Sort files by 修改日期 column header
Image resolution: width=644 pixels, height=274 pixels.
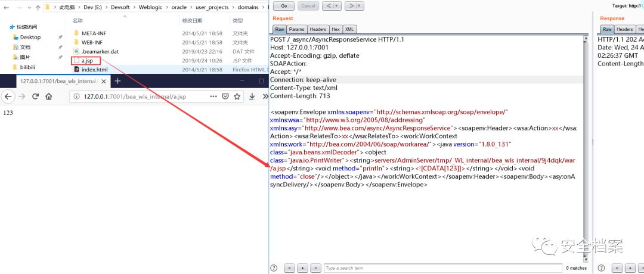(x=192, y=21)
